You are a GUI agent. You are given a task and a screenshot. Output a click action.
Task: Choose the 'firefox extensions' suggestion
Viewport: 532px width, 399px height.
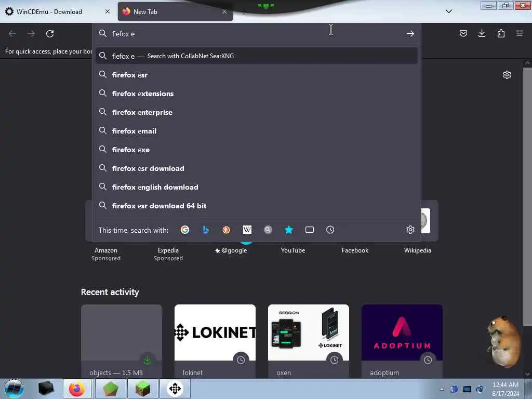pos(257,94)
